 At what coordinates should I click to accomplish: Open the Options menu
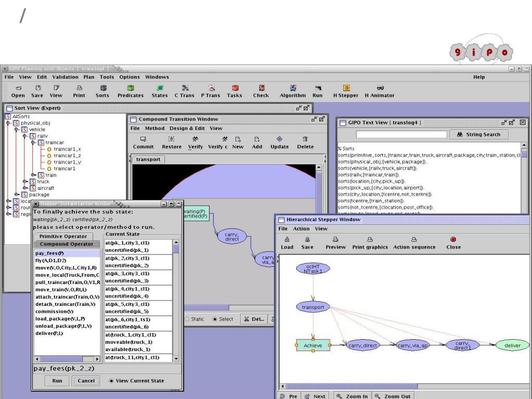coord(129,77)
